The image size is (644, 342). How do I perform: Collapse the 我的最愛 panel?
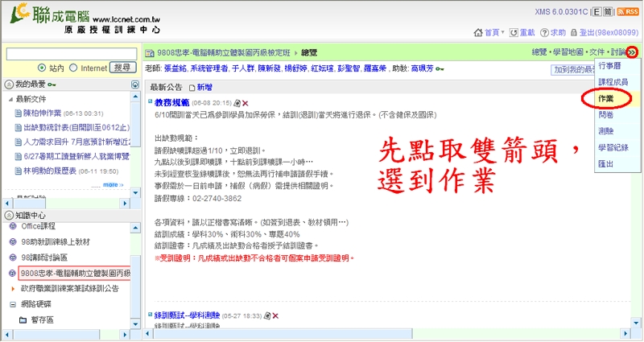tap(9, 84)
